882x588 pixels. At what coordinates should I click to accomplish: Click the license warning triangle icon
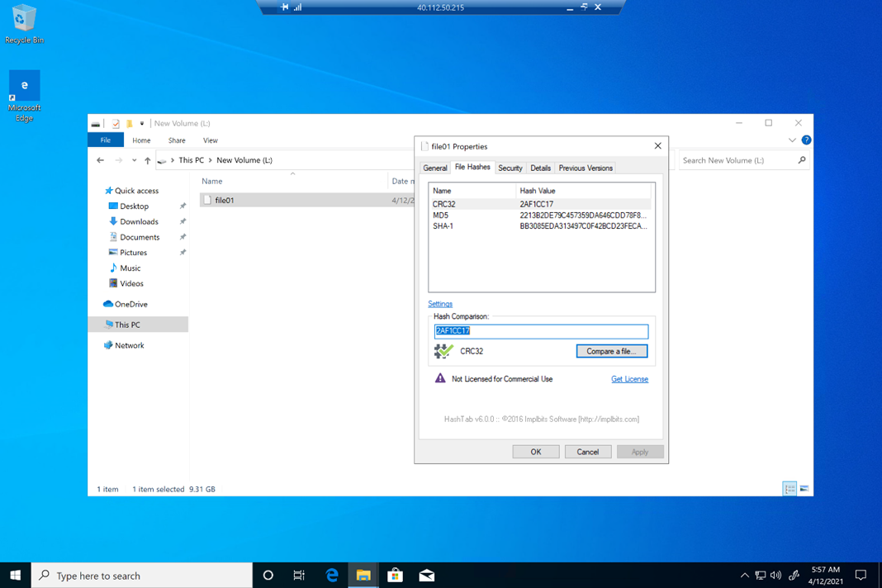tap(440, 378)
